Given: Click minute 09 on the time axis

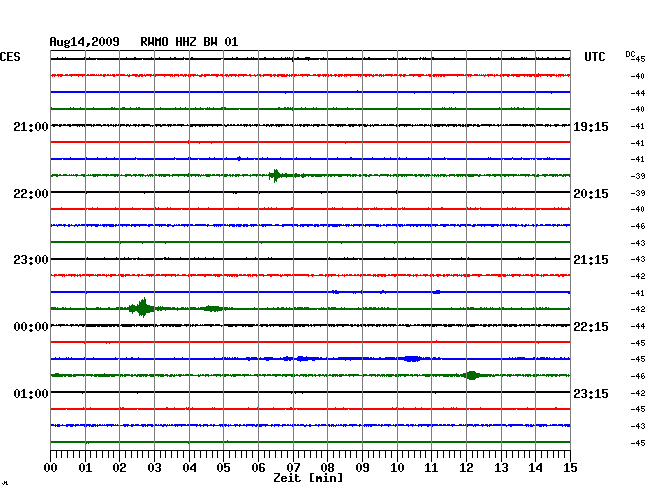Looking at the screenshot, I should [362, 468].
